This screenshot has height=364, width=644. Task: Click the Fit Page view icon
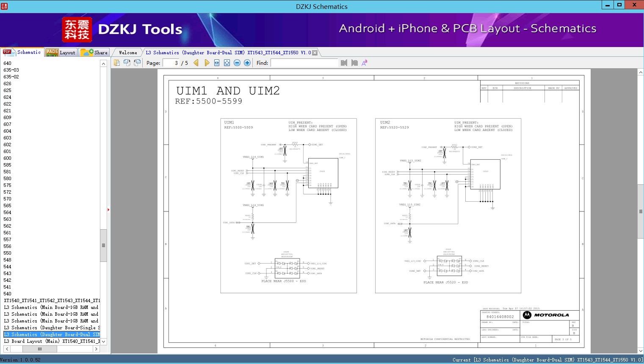226,62
